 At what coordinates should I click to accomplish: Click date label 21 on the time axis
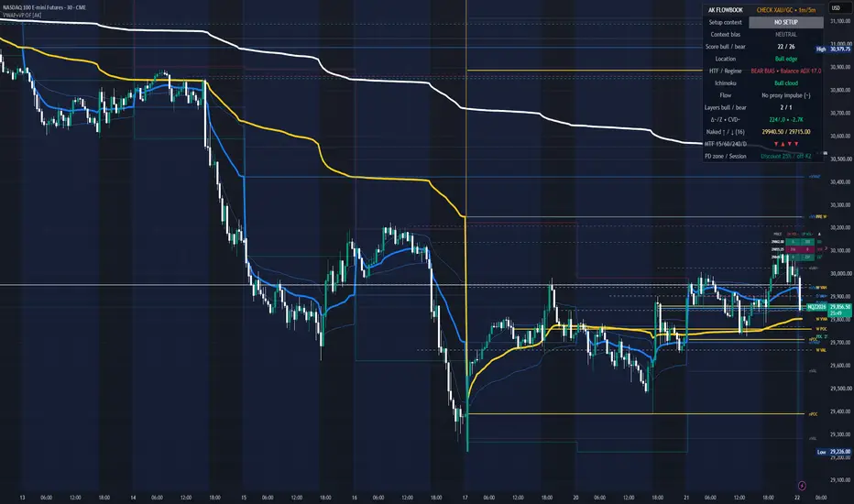686,498
